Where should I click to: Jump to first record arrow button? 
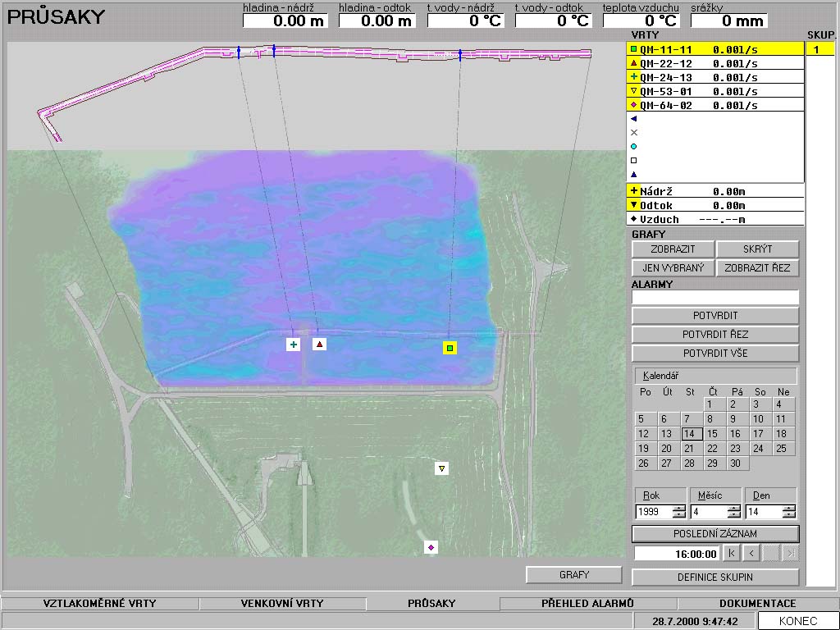[732, 554]
